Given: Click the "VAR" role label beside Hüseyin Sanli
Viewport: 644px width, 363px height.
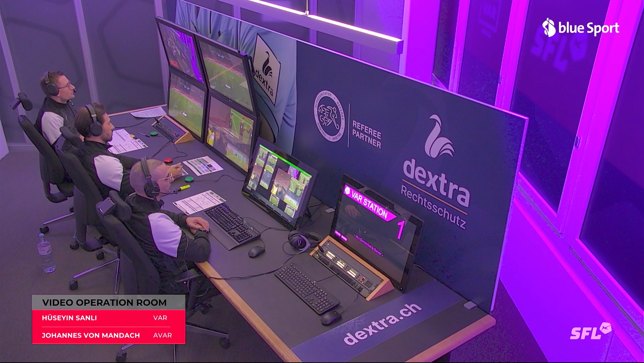Looking at the screenshot, I should point(160,318).
